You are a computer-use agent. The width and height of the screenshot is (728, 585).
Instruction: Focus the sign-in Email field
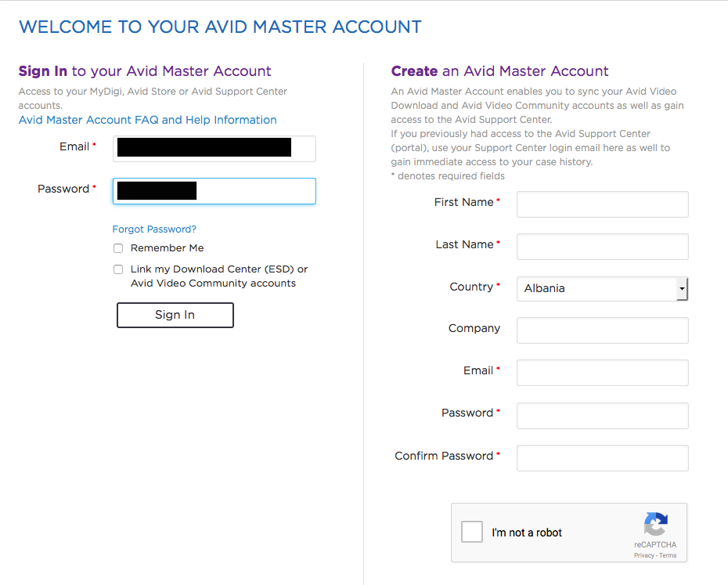214,149
